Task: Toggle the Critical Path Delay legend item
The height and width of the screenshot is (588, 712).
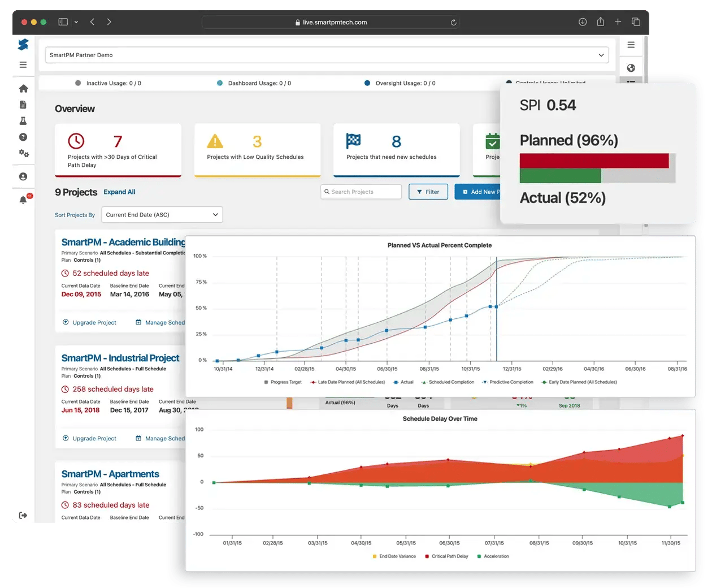Action: click(446, 556)
